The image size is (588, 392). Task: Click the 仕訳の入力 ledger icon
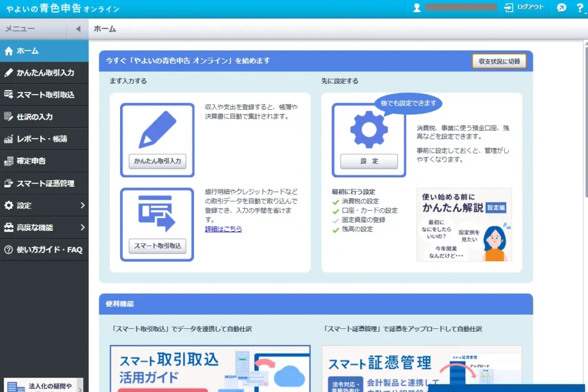tap(9, 117)
